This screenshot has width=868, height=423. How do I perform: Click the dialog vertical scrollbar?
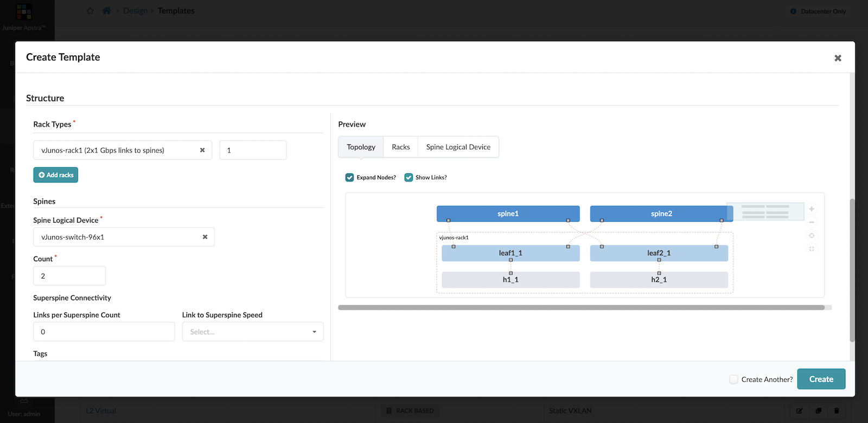(852, 270)
